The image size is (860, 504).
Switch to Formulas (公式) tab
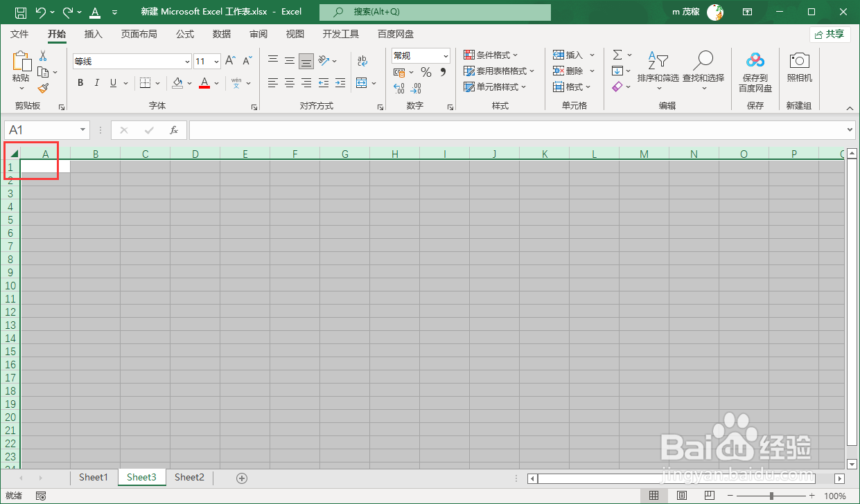pos(185,34)
